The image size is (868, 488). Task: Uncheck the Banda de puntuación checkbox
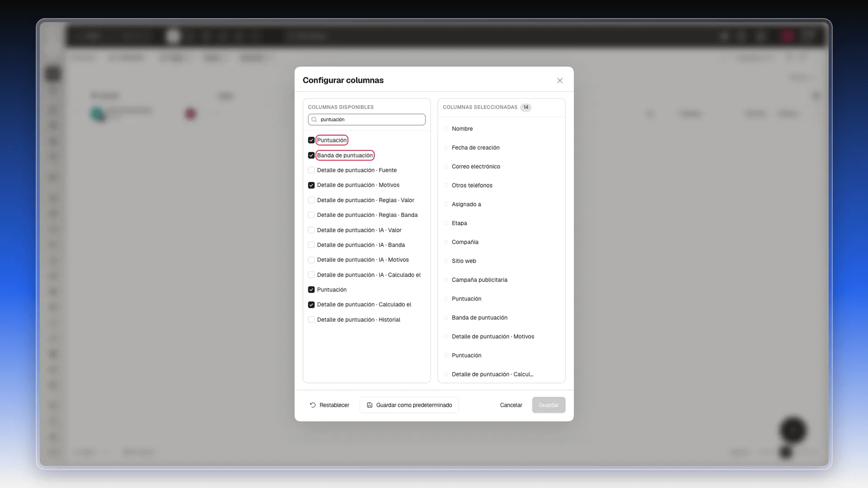(311, 155)
